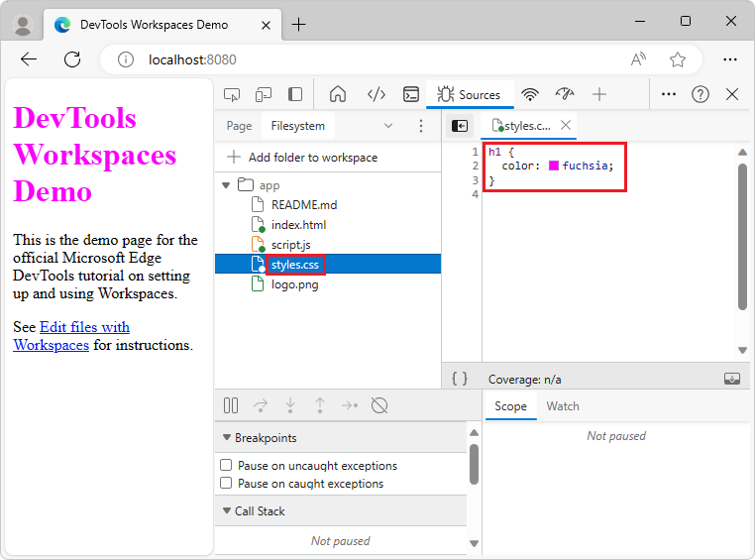755x560 pixels.
Task: Click the site information icon
Action: click(125, 59)
